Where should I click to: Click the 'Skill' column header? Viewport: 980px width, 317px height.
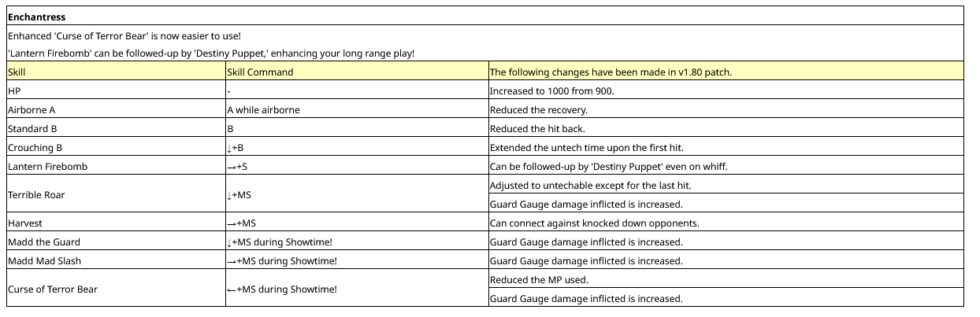point(116,72)
